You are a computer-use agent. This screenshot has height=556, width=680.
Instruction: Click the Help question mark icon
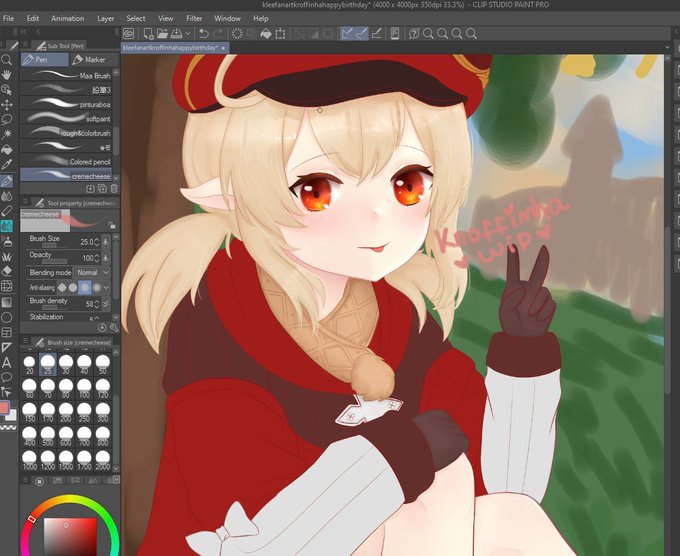(x=414, y=33)
